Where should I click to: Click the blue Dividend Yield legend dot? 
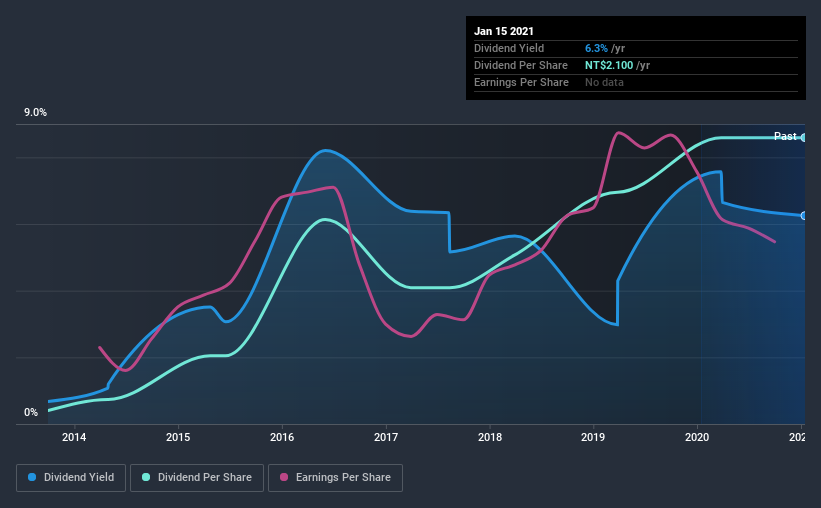(32, 477)
